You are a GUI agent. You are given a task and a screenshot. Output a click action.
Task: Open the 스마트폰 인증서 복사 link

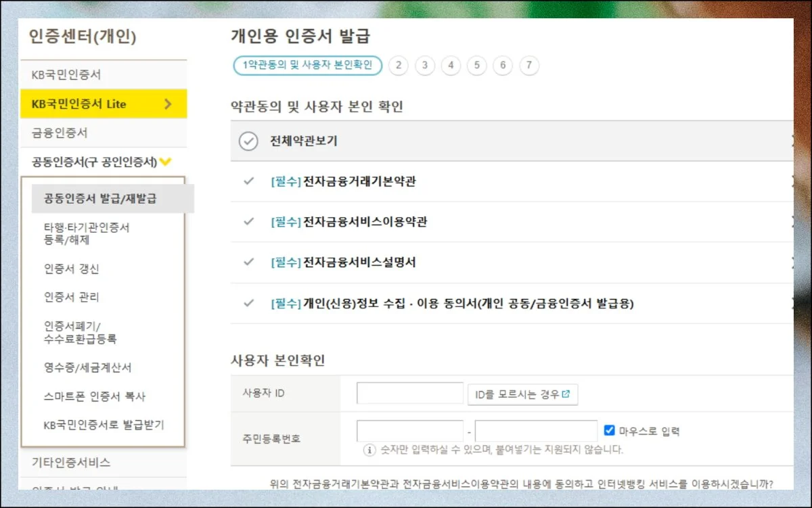95,396
